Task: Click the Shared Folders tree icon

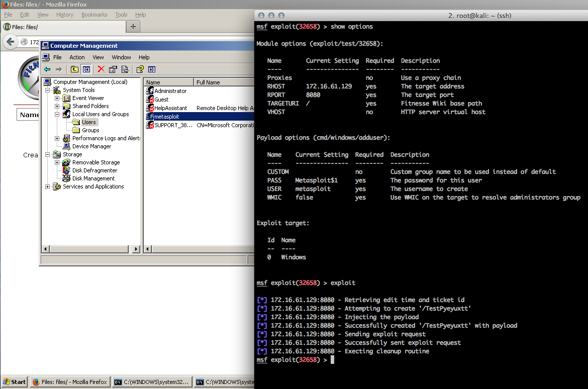Action: coord(66,106)
